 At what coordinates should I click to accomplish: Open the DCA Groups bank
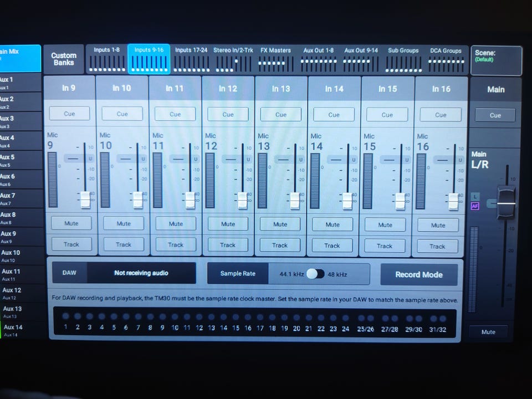(x=446, y=59)
